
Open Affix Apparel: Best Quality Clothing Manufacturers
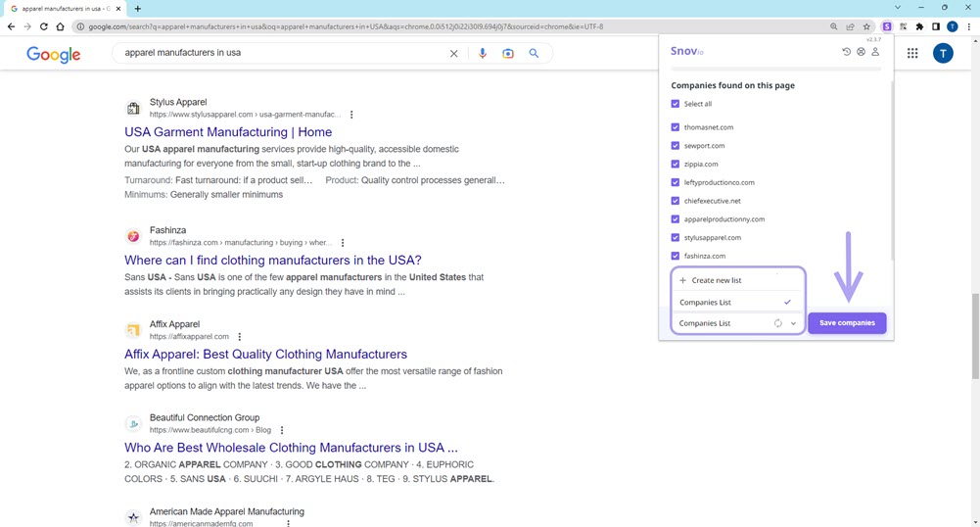[x=265, y=354]
